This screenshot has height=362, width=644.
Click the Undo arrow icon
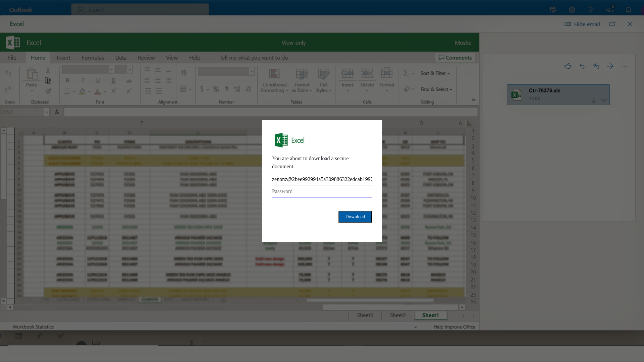pyautogui.click(x=8, y=73)
